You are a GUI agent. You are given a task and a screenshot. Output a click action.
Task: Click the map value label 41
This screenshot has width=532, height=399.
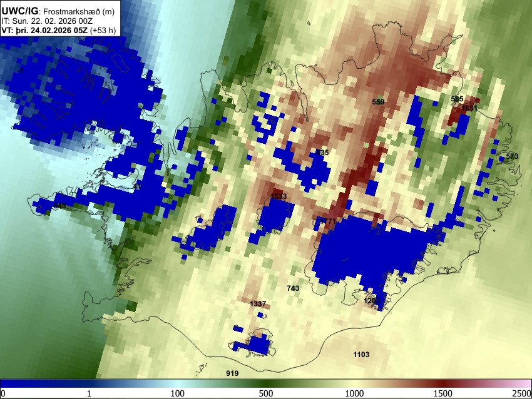click(x=137, y=186)
